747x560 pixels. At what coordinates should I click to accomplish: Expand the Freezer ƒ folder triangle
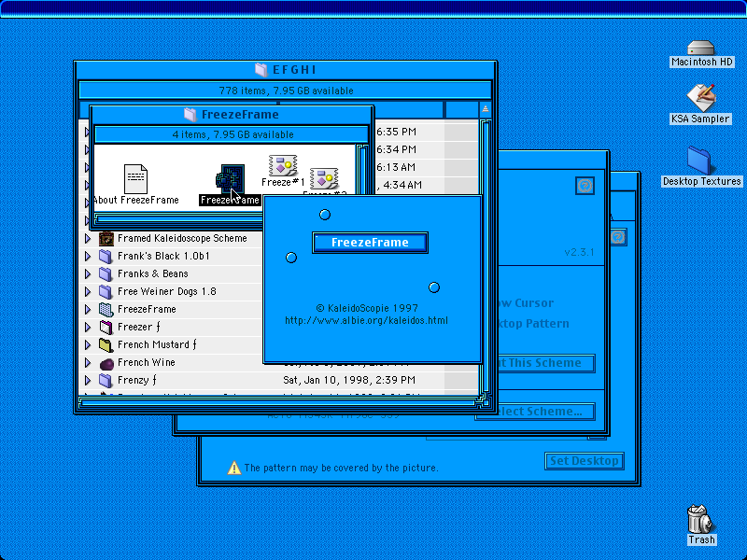point(88,328)
